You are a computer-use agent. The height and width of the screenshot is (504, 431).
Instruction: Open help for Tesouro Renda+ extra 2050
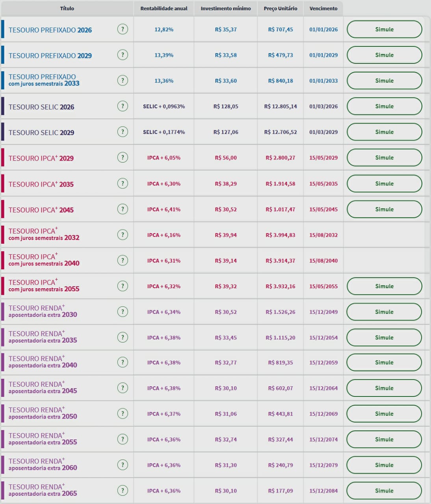pos(123,413)
